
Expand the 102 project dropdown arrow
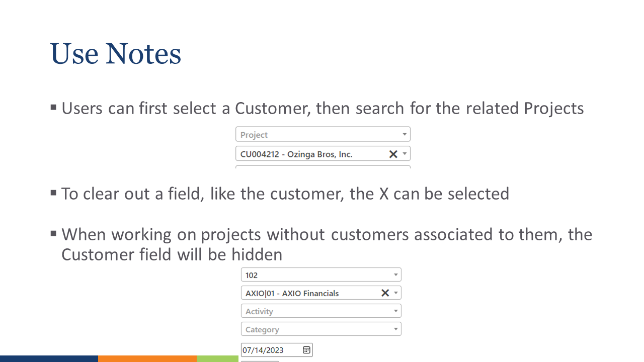pyautogui.click(x=396, y=275)
